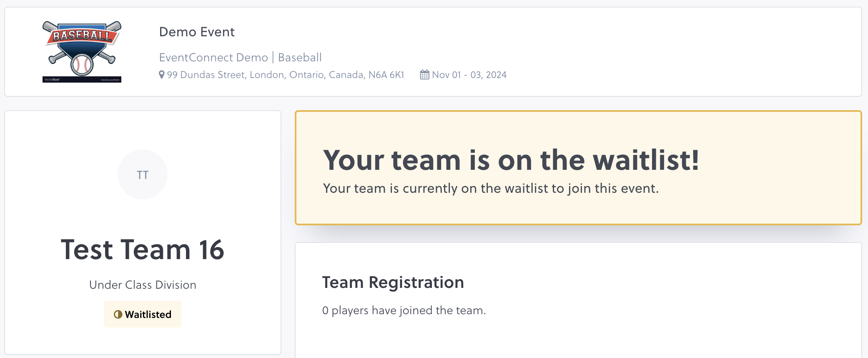Click the N6A 6K1 postal code
This screenshot has height=358, width=868.
pos(386,75)
